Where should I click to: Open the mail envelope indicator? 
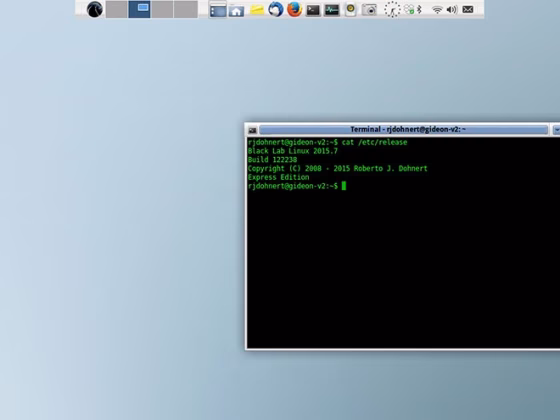(468, 10)
